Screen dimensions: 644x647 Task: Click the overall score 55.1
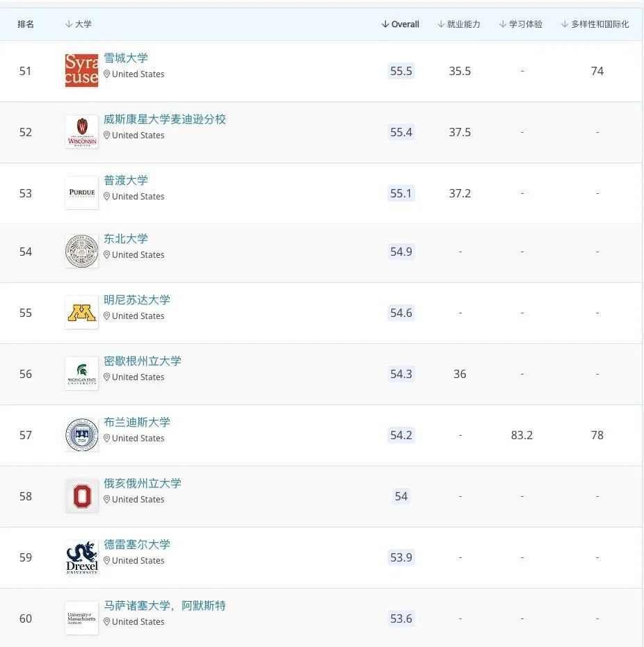click(x=401, y=193)
